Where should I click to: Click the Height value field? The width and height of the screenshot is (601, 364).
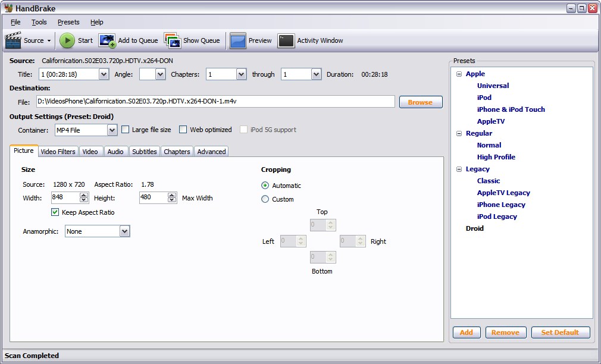[154, 197]
